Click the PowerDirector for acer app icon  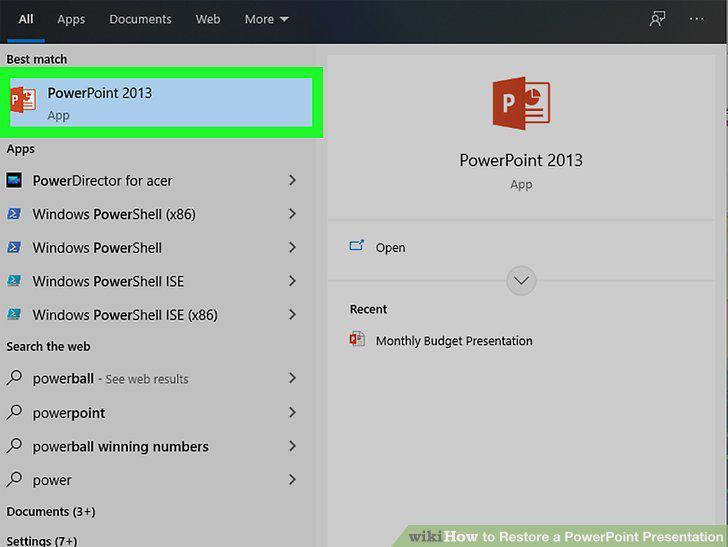(14, 180)
